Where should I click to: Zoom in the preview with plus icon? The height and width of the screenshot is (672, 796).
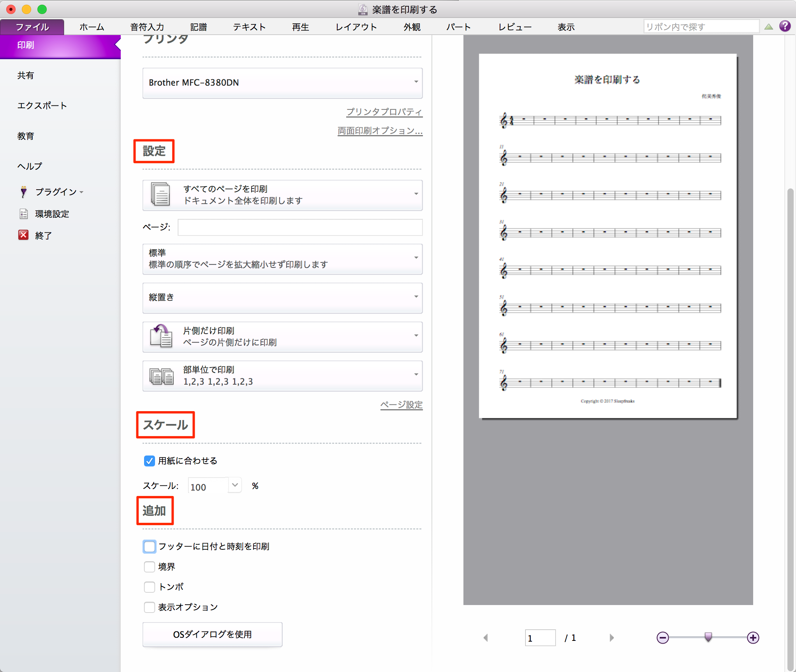tap(753, 638)
